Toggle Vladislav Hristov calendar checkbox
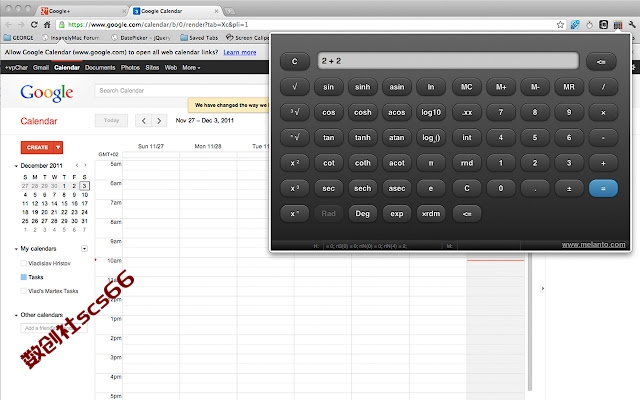 (x=24, y=263)
